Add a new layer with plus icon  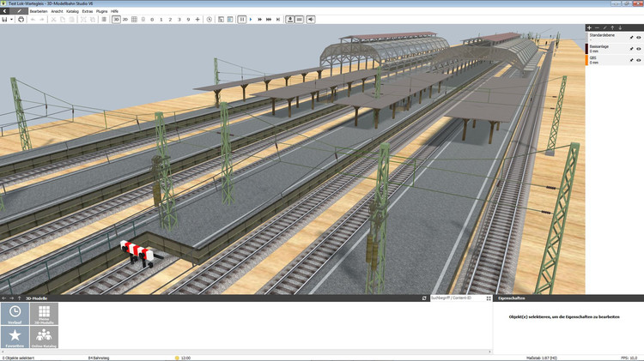coord(589,27)
